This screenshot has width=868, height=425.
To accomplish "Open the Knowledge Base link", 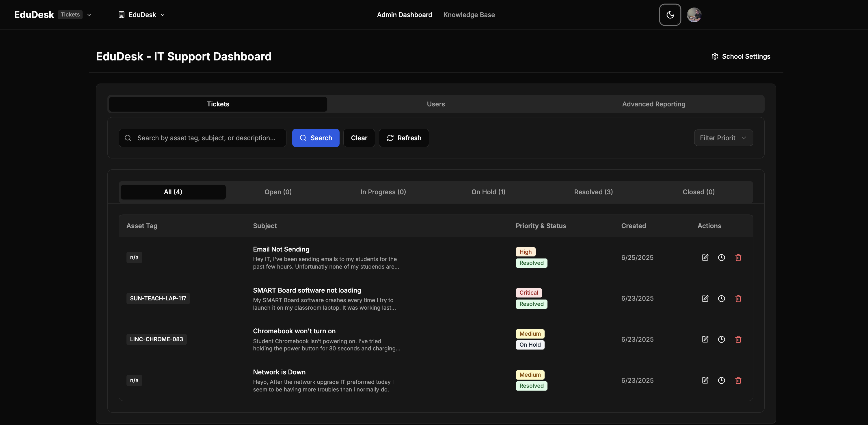I will click(x=469, y=15).
